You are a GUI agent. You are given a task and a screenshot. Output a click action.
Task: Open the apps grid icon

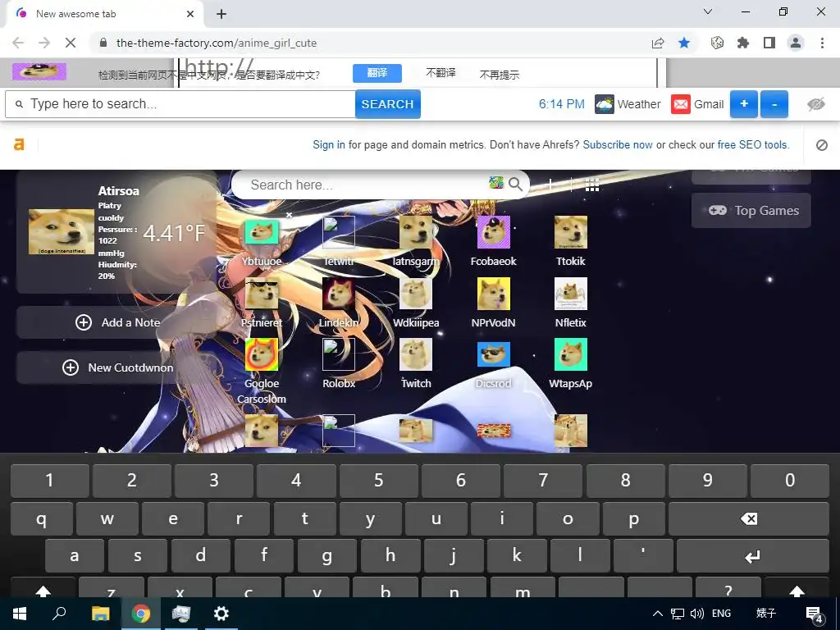tap(592, 185)
